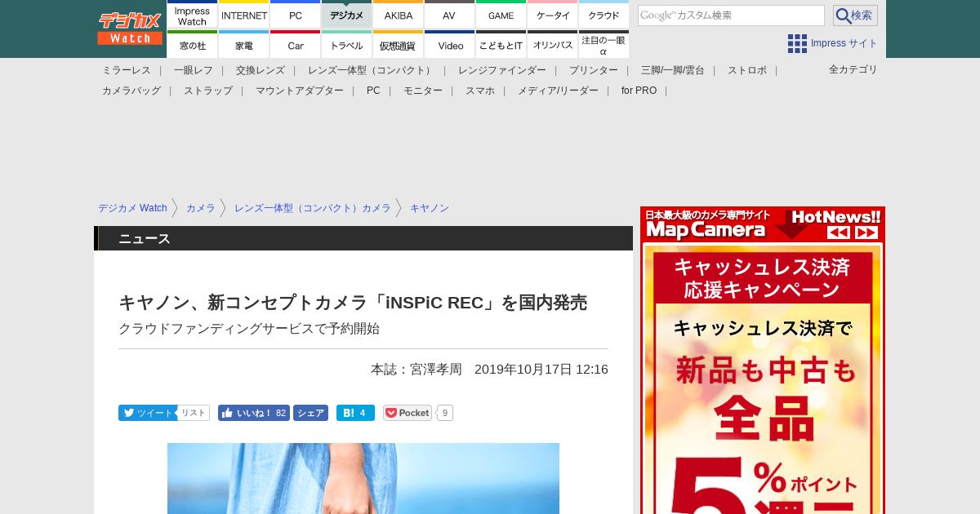Save the article with the Pocket button

coord(408,413)
